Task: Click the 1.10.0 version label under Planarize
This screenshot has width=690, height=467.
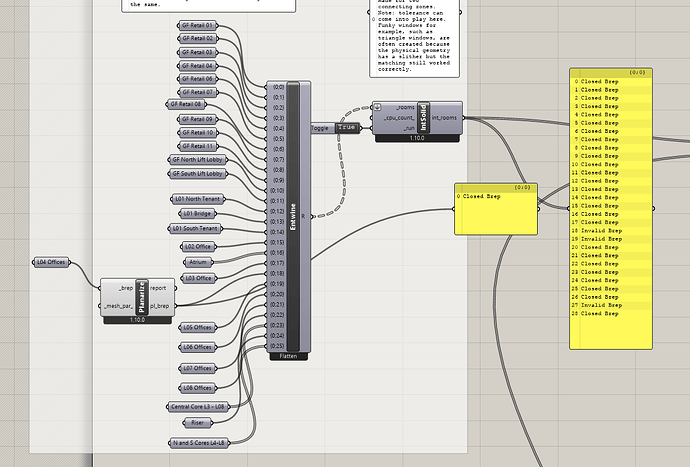Action: (x=137, y=320)
